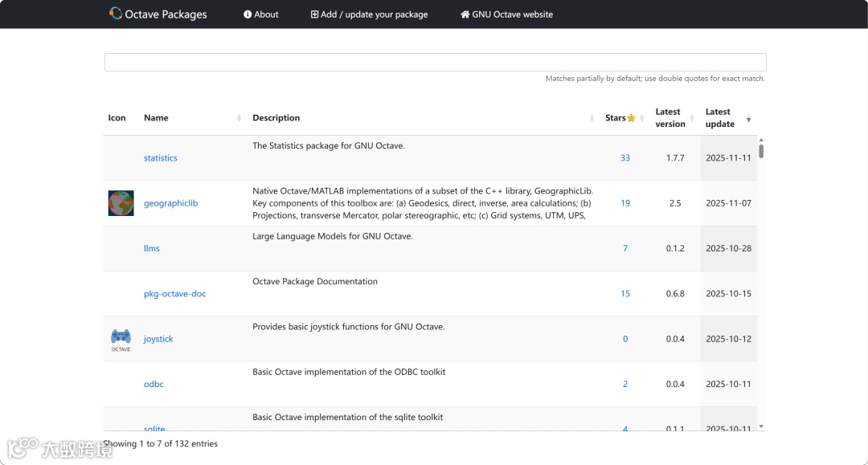Open the geographiclib globe icon
Image resolution: width=868 pixels, height=465 pixels.
(x=121, y=203)
